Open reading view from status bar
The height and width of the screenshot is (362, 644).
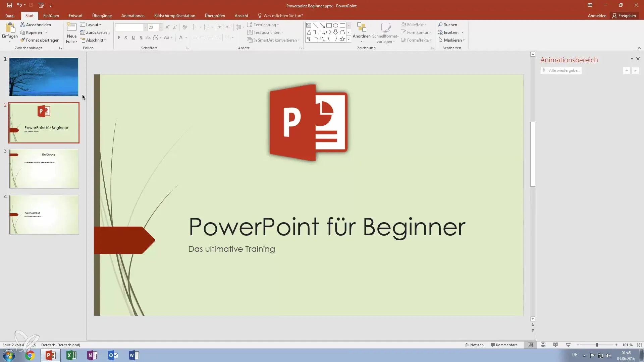pyautogui.click(x=555, y=345)
